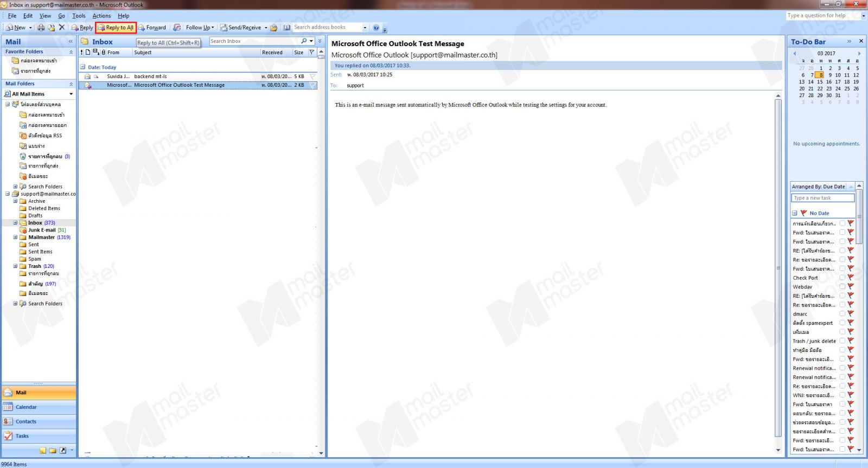Screen dimensions: 868x468
Task: Open the Send/Receive dropdown arrow
Action: pos(266,27)
